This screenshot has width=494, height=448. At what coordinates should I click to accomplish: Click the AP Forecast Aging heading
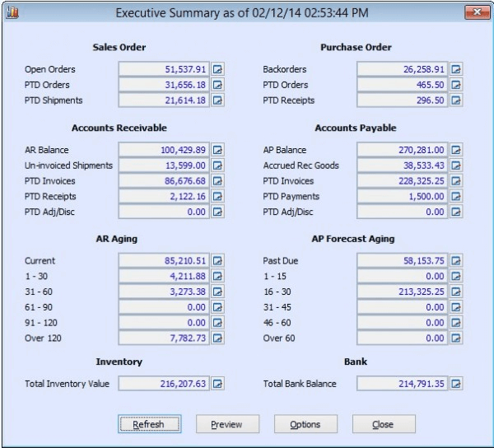coord(353,239)
